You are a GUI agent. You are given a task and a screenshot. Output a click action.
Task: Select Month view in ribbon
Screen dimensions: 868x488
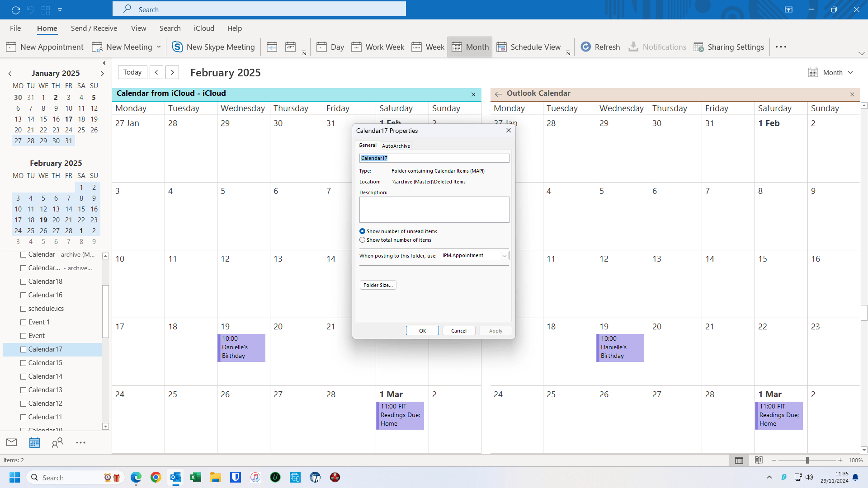pyautogui.click(x=470, y=47)
